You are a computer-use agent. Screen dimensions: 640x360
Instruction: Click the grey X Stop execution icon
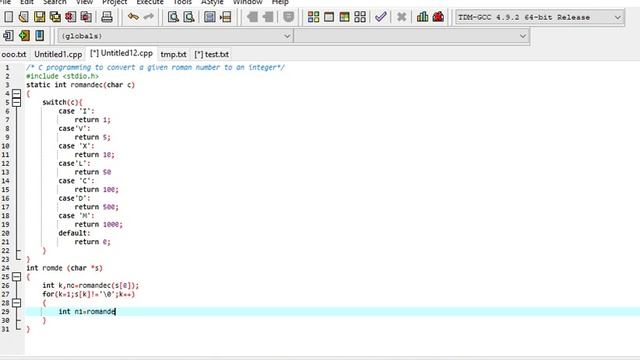coord(401,17)
